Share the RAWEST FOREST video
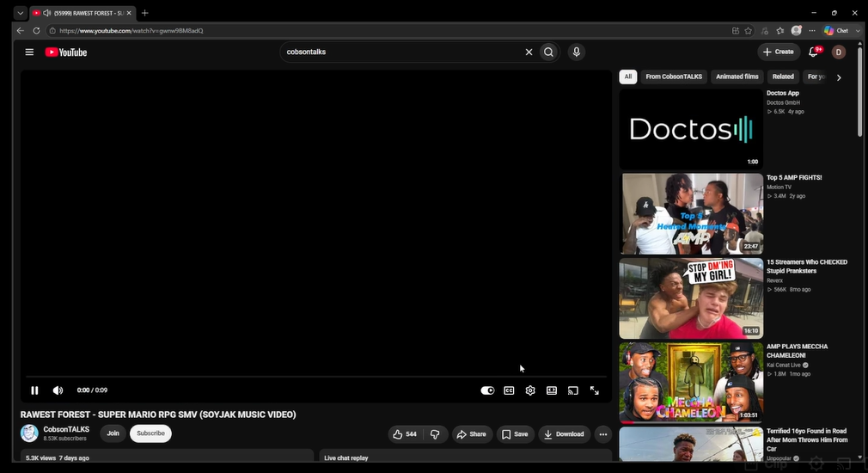 point(472,434)
